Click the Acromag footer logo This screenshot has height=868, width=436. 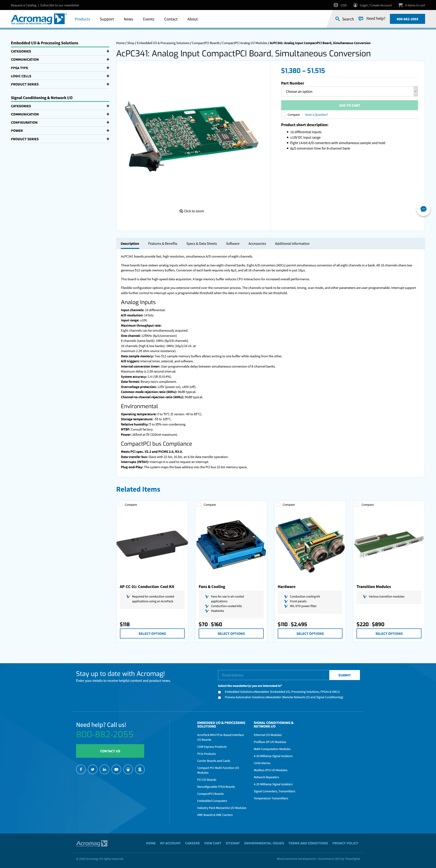click(92, 843)
